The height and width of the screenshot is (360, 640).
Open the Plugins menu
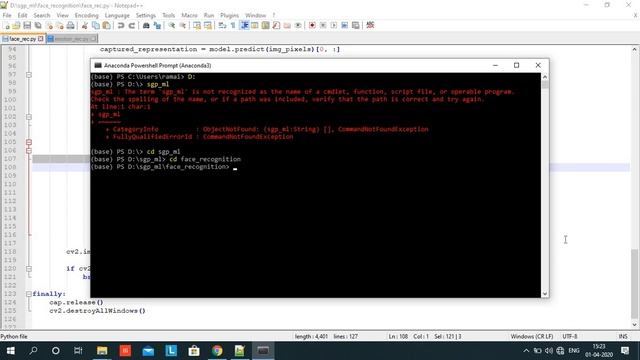229,15
